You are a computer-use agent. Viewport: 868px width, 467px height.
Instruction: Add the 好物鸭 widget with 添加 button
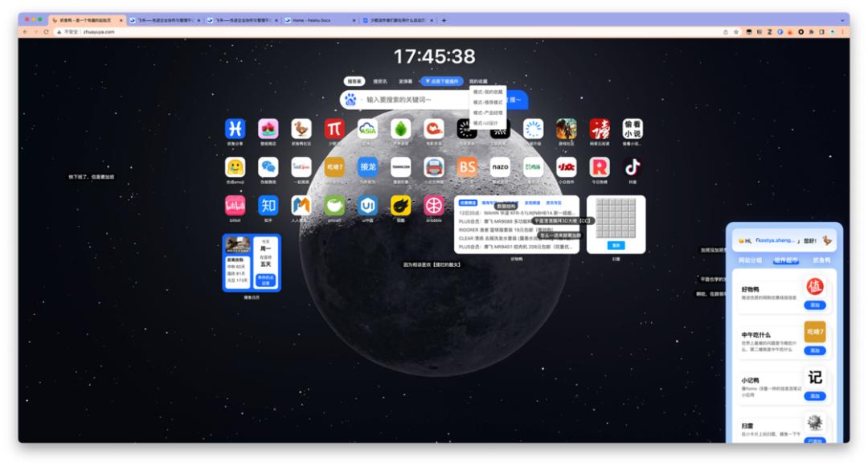click(x=815, y=305)
